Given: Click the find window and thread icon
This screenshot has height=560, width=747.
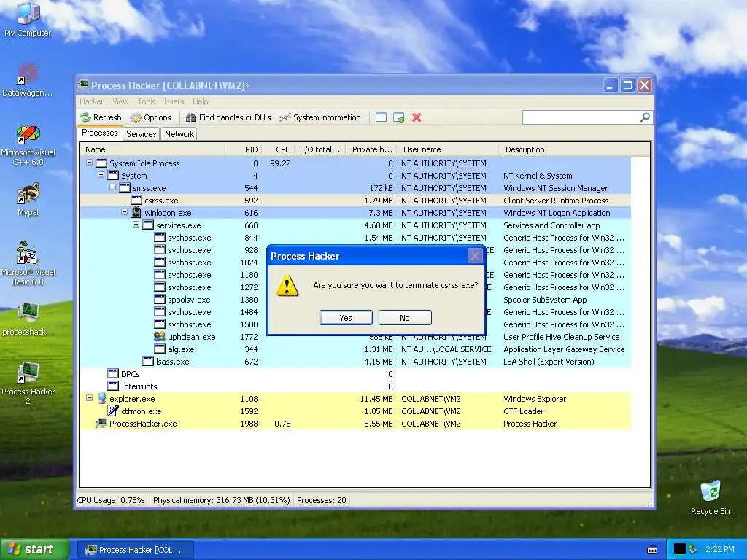Looking at the screenshot, I should [399, 117].
